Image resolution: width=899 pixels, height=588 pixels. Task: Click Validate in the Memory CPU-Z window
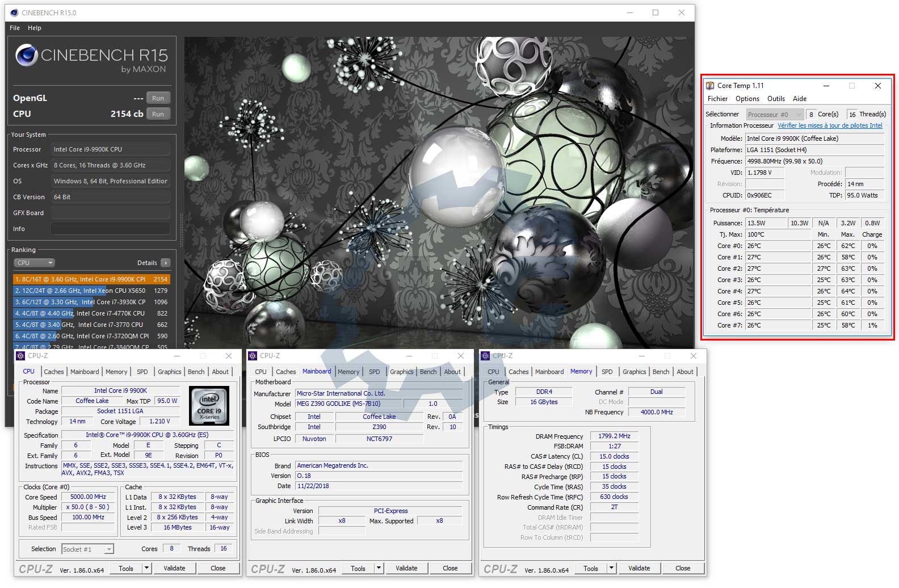(x=639, y=568)
